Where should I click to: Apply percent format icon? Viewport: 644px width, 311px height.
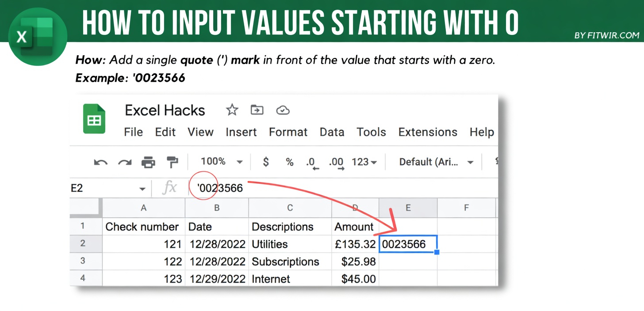click(289, 162)
